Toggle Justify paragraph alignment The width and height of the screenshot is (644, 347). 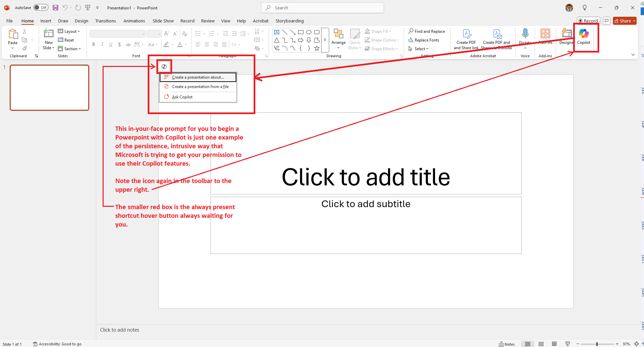pyautogui.click(x=224, y=44)
